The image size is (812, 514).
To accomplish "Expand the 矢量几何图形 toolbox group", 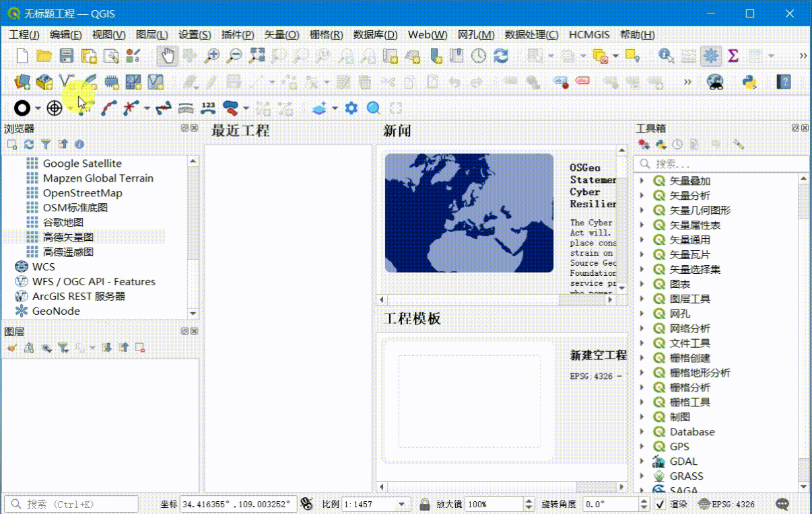I will 642,211.
